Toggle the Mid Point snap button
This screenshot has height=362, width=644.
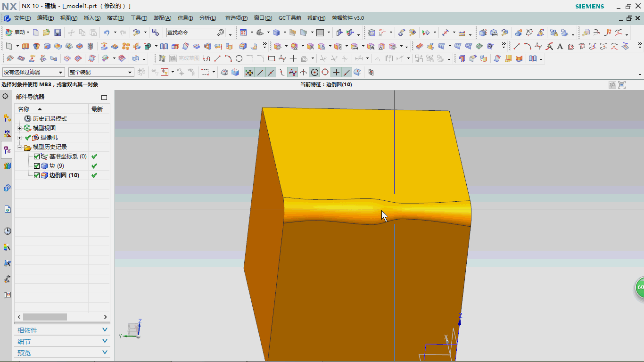(271, 72)
